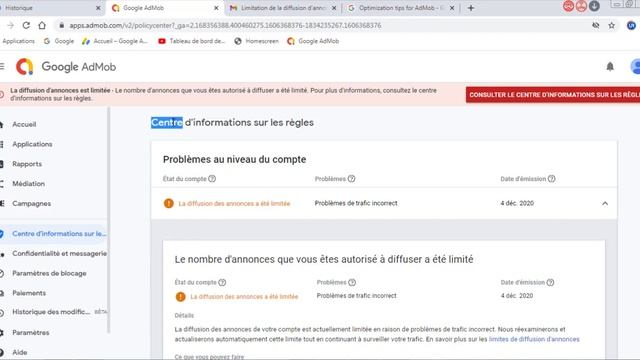Open the Accueil – Google A... bookmark
Viewport: 640px width, 360px height.
pos(115,41)
